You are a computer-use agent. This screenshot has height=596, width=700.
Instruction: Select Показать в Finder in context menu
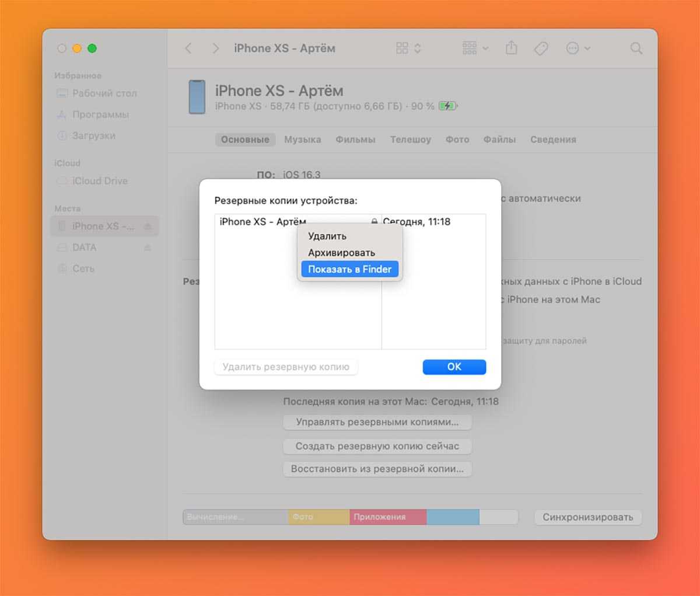click(349, 269)
